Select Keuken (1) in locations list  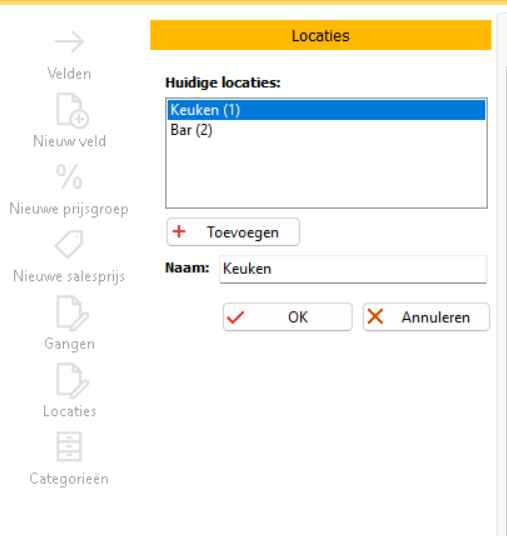(x=326, y=110)
